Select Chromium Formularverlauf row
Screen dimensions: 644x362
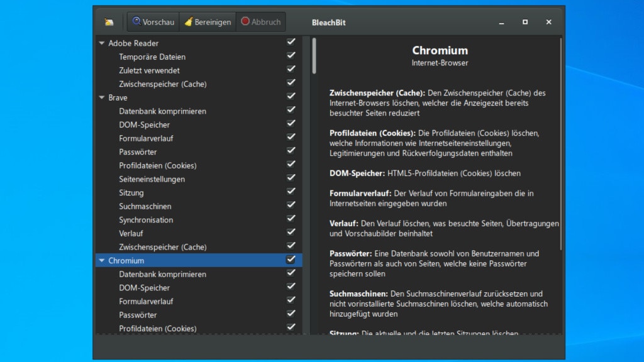coord(199,301)
